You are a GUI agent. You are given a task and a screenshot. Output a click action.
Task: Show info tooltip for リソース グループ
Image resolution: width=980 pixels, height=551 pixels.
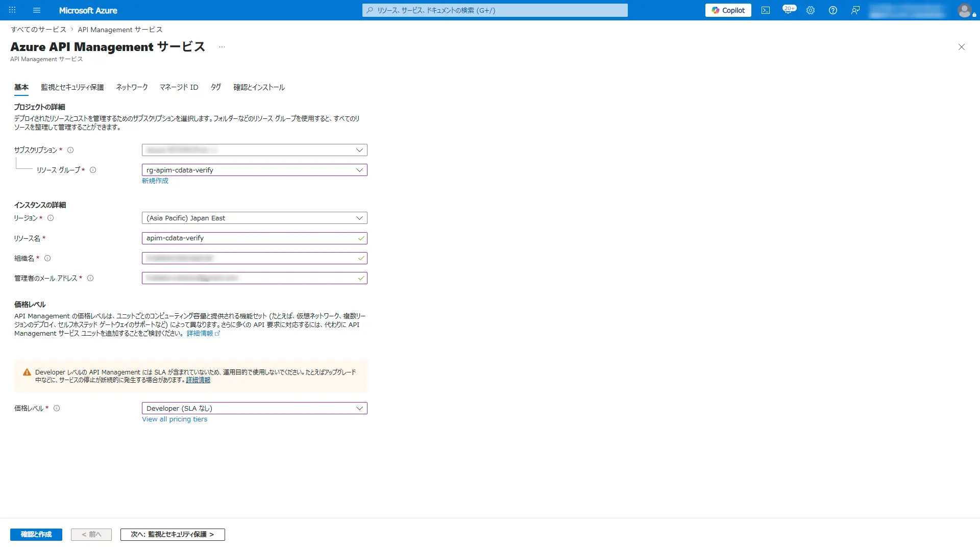(93, 170)
